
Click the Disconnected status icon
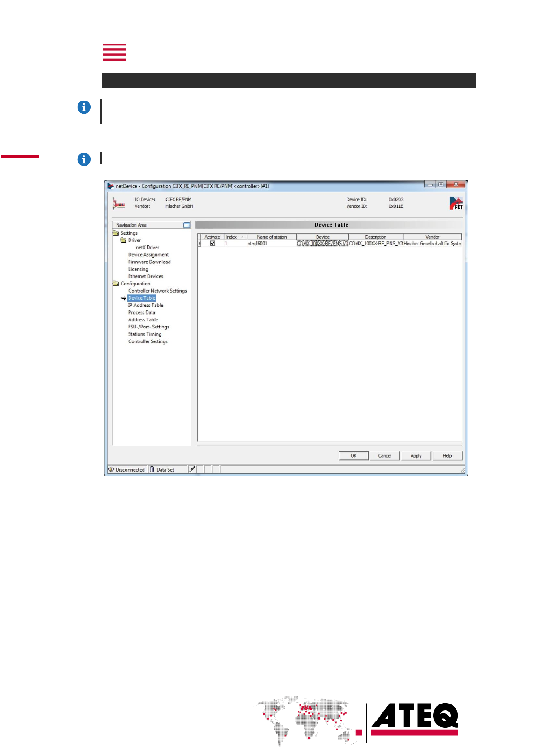click(111, 469)
